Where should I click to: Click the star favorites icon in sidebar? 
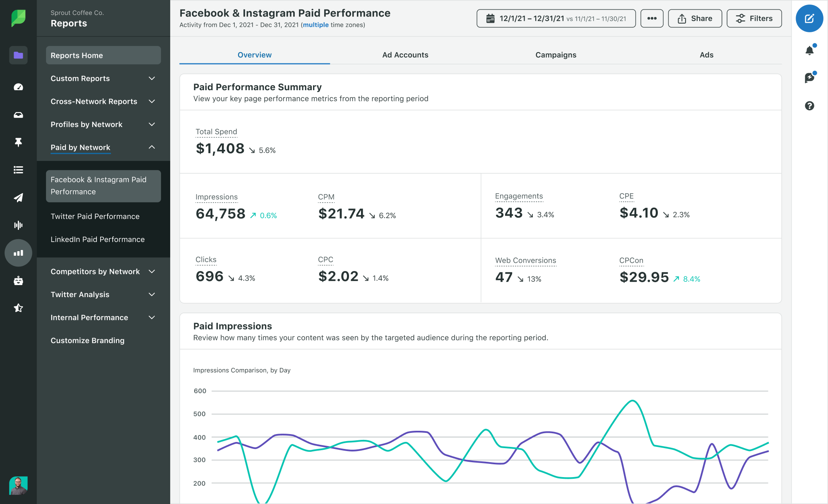(x=18, y=307)
